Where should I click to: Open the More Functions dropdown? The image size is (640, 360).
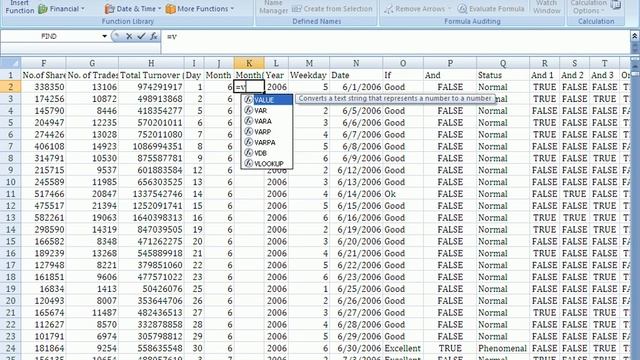(x=200, y=9)
